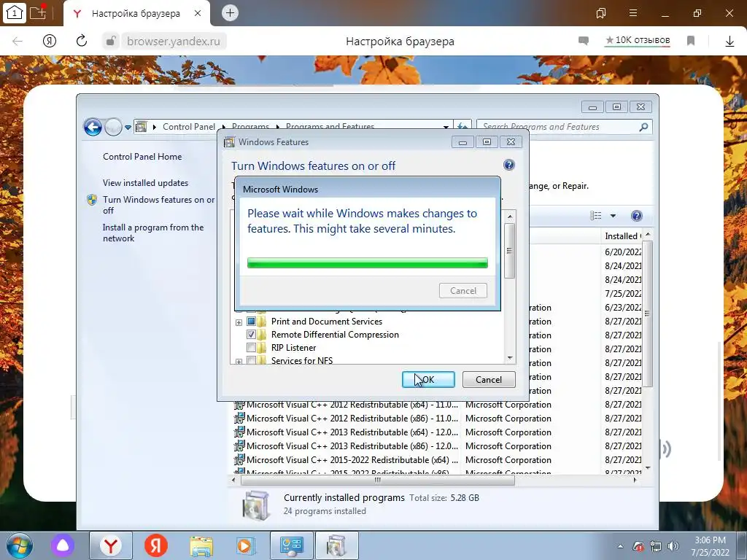Bookmark this page
The height and width of the screenshot is (560, 747).
(x=691, y=41)
